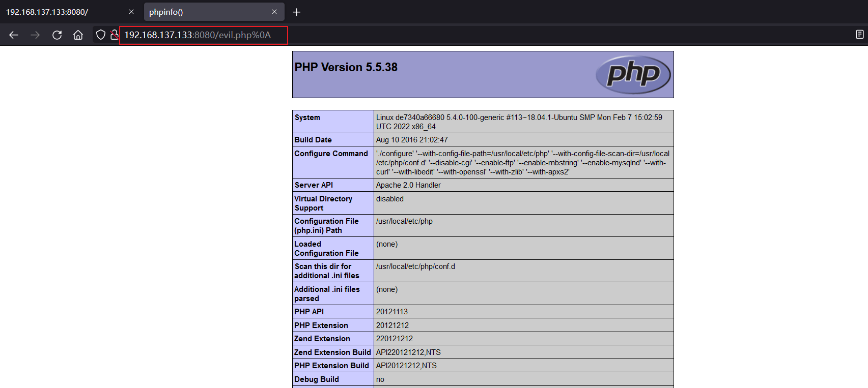Click the Virtual Directory Support value disabled

(x=390, y=199)
